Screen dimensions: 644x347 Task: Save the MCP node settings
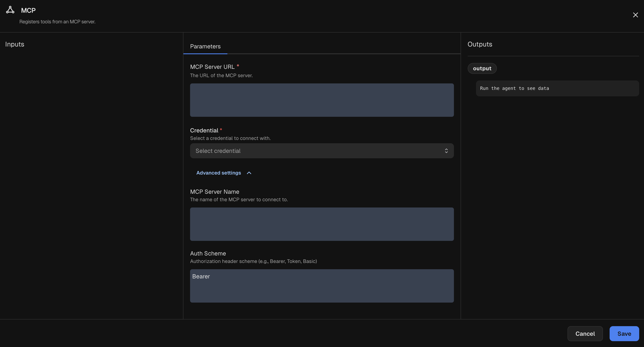[x=624, y=333]
